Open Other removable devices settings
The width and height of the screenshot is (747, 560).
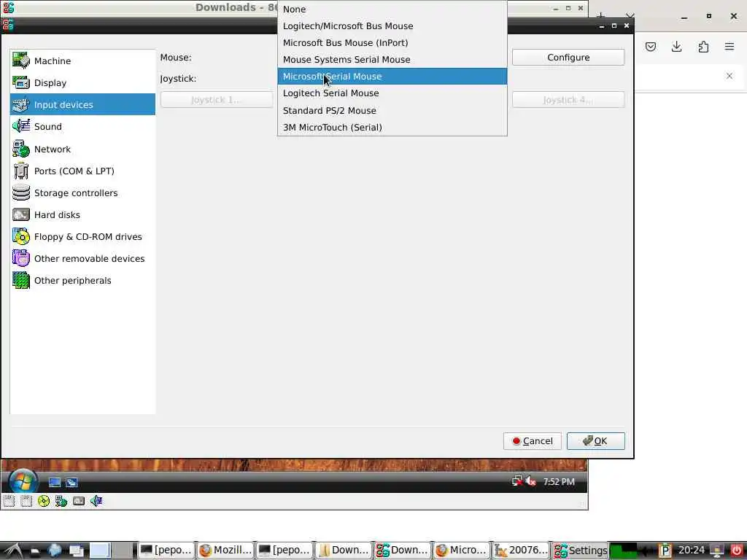click(x=82, y=259)
